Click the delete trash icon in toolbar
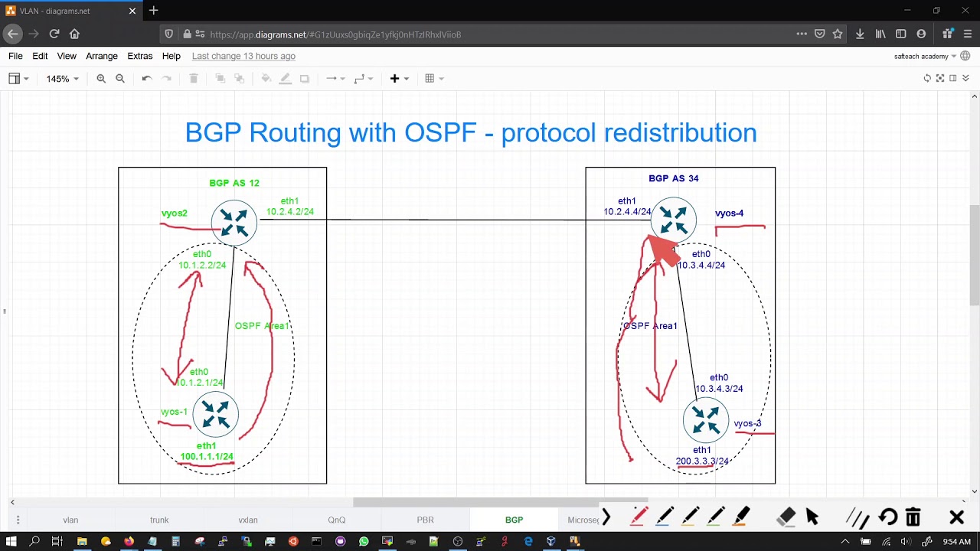 pos(194,79)
